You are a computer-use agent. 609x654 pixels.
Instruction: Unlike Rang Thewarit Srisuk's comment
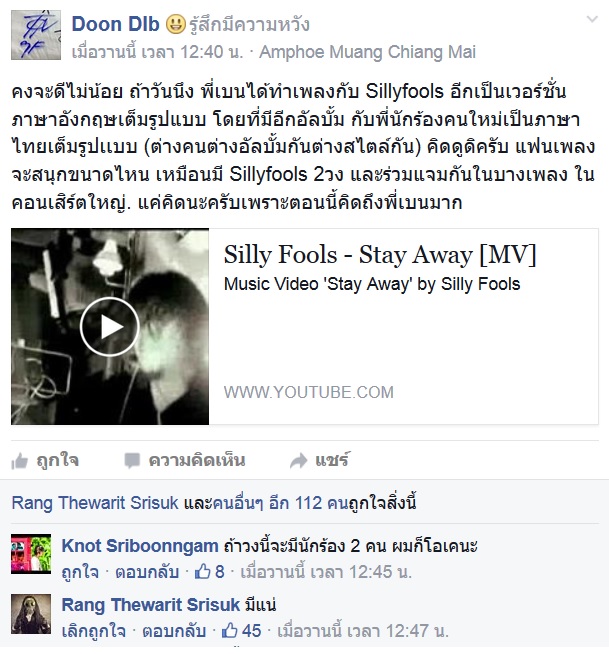93,631
